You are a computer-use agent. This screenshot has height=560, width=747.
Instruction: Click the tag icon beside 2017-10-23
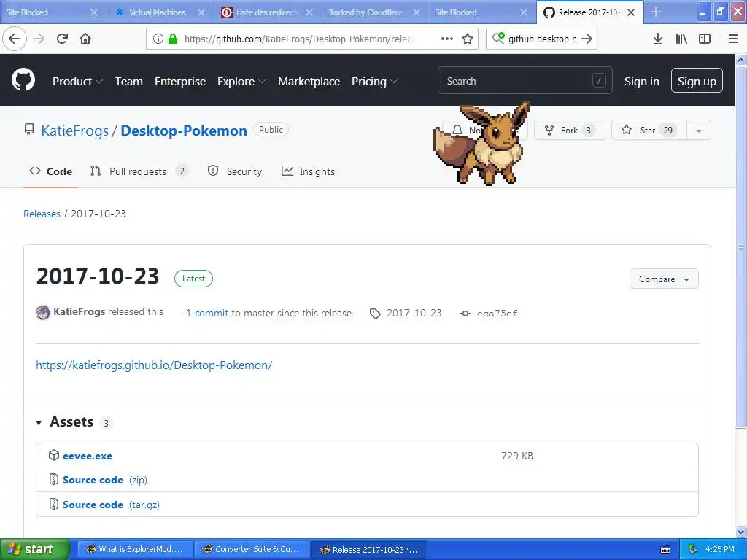tap(375, 314)
